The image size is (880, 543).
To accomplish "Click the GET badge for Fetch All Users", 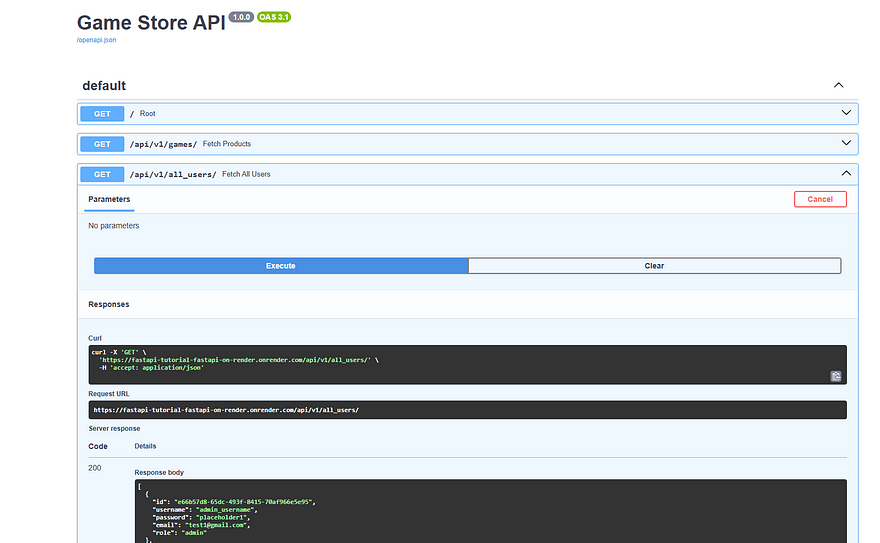I will (x=102, y=174).
